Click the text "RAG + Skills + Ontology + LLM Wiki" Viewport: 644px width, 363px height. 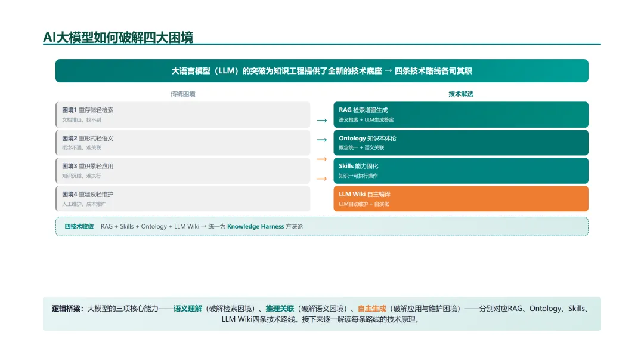tap(150, 226)
